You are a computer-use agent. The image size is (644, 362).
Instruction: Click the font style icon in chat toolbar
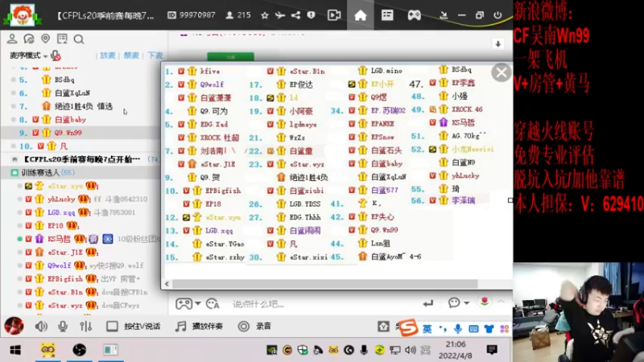(213, 304)
